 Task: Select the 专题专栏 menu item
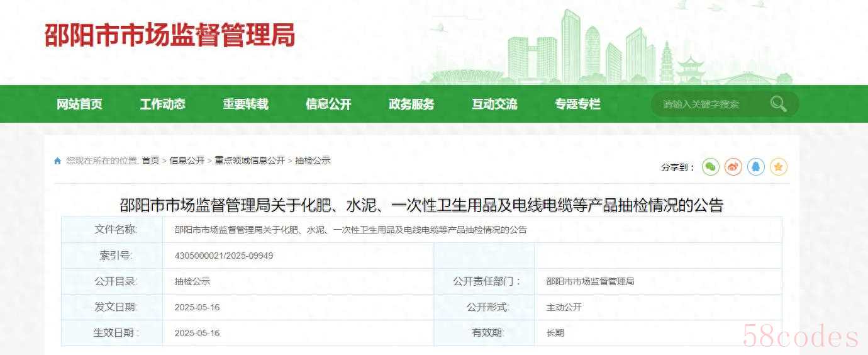[x=577, y=104]
